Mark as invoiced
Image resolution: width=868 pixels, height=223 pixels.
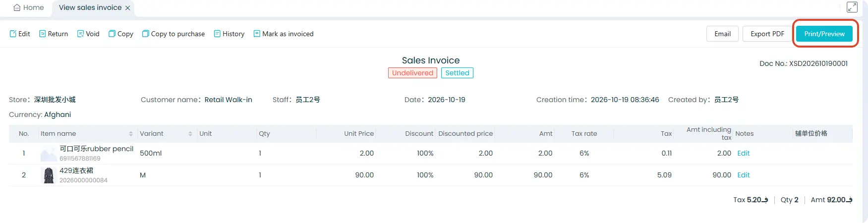pyautogui.click(x=284, y=34)
